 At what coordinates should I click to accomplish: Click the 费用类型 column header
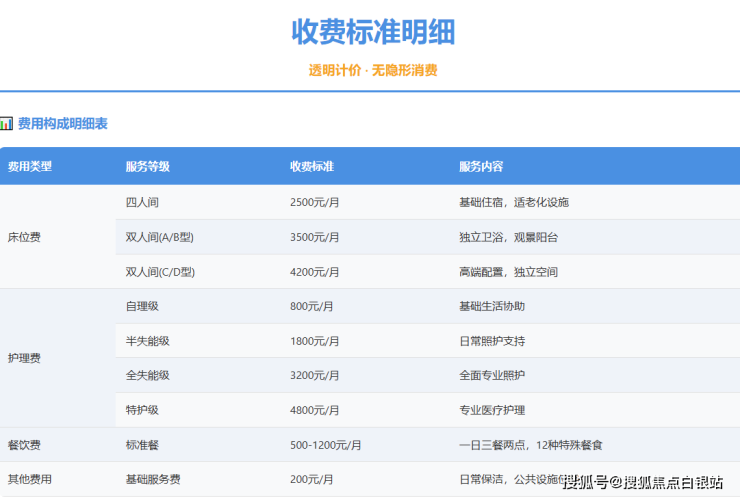(30, 167)
